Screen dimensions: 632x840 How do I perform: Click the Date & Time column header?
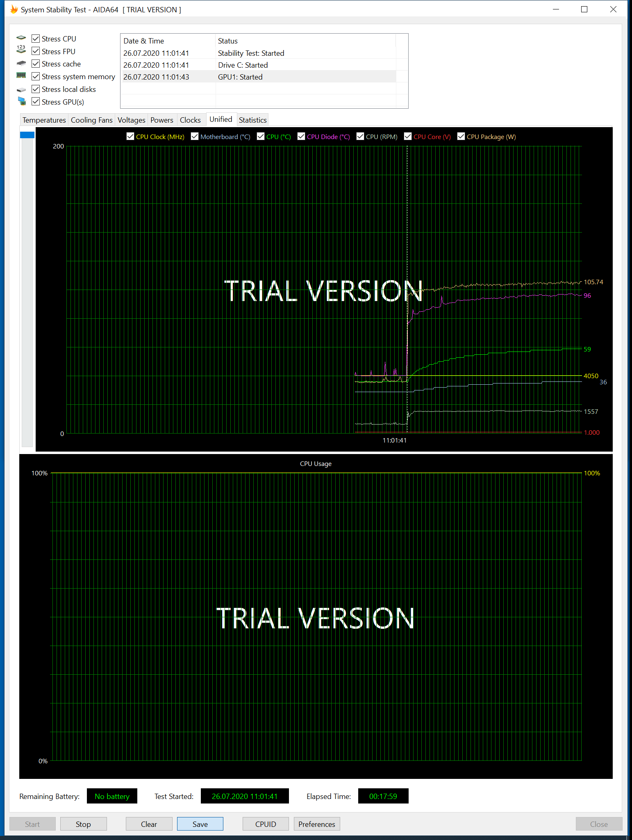[x=168, y=41]
